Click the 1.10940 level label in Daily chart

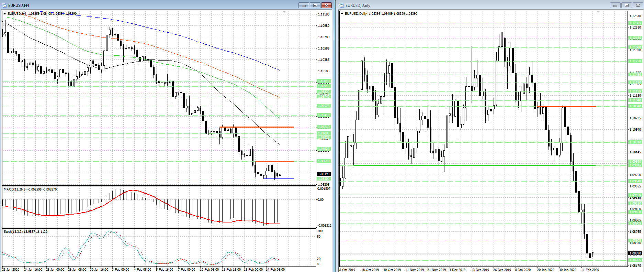pos(635,106)
